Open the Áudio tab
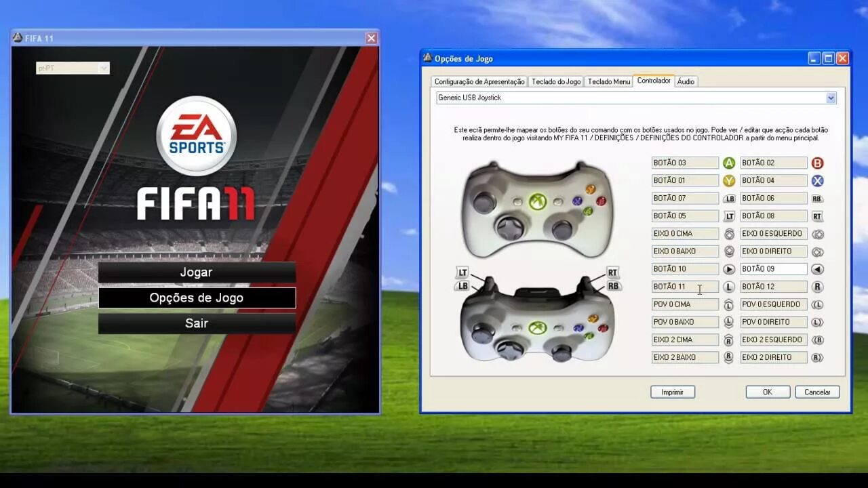Viewport: 868px width, 488px height. coord(686,81)
